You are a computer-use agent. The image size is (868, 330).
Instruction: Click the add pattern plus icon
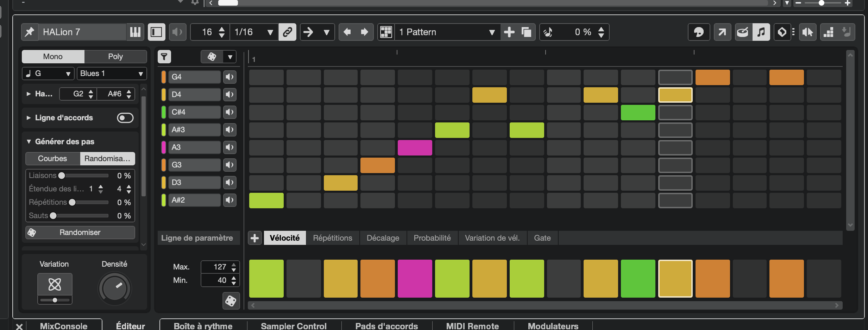(x=509, y=32)
